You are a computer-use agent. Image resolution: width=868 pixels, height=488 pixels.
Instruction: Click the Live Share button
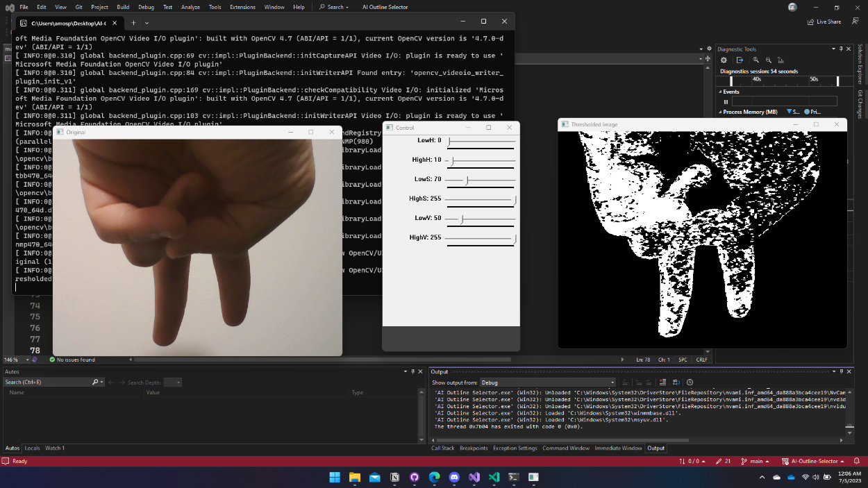[824, 22]
